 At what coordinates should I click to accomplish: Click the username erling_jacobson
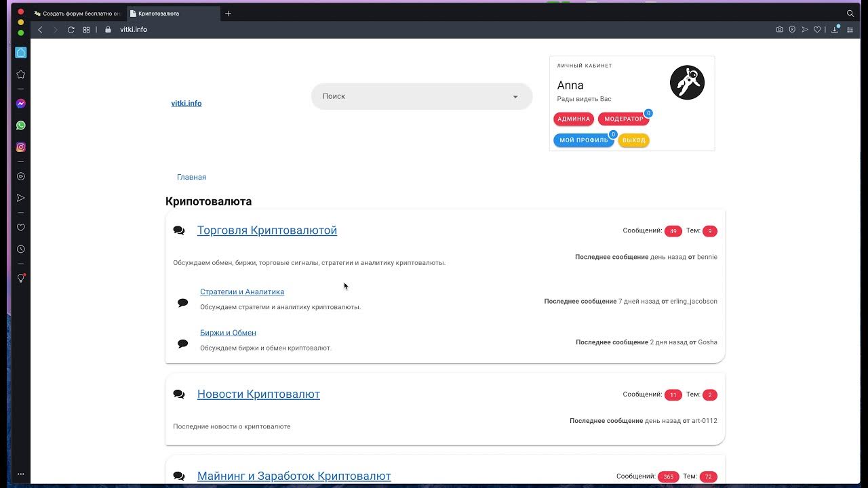click(694, 302)
